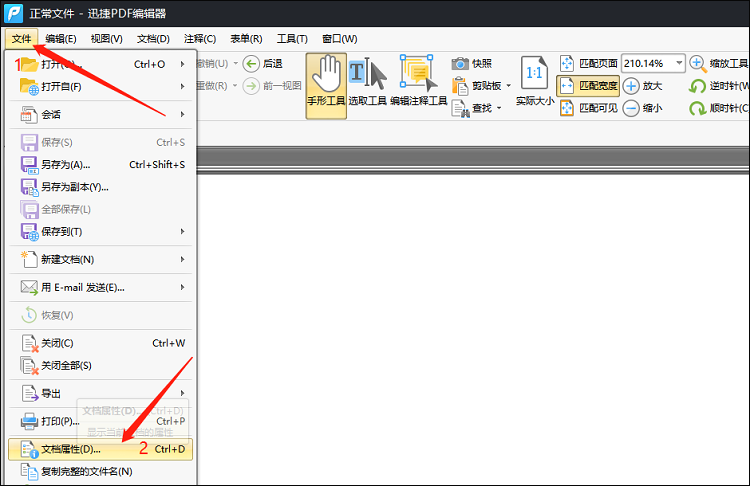Expand the 保存到(T) submenu arrow

click(182, 232)
